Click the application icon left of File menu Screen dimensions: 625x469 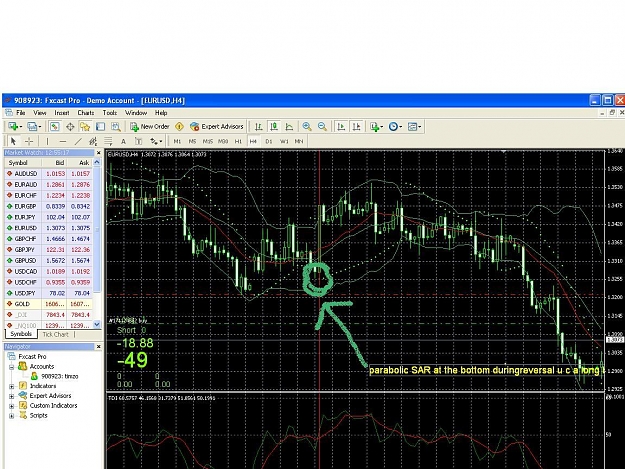point(9,113)
